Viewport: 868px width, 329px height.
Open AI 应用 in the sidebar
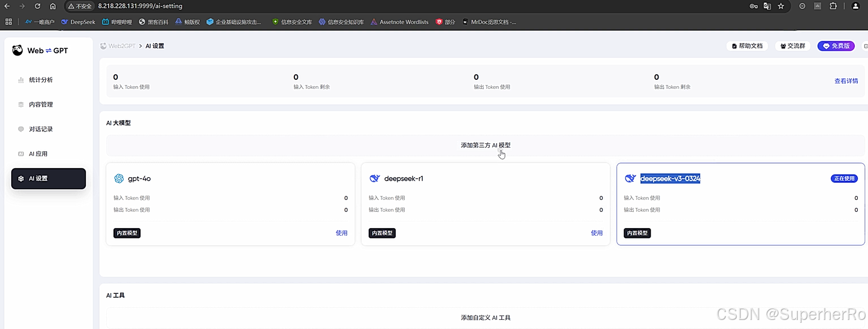tap(49, 154)
